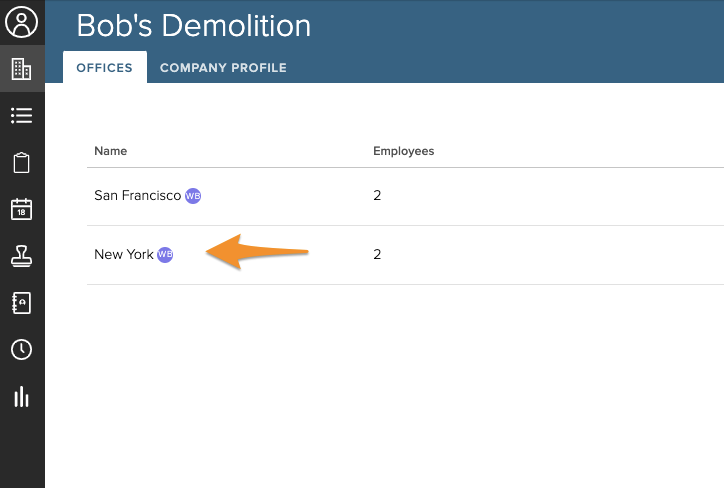The height and width of the screenshot is (488, 724).
Task: Open the bar chart reports icon
Action: pos(22,397)
